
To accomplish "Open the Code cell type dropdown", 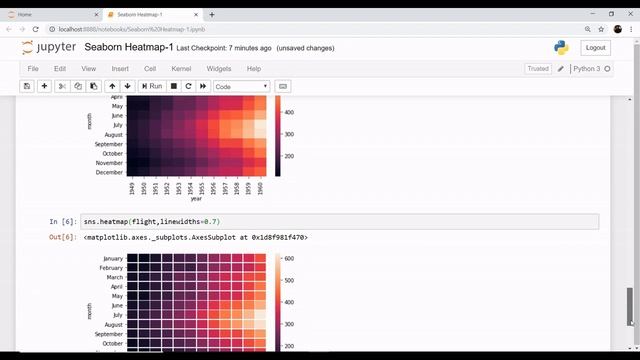I will (241, 87).
